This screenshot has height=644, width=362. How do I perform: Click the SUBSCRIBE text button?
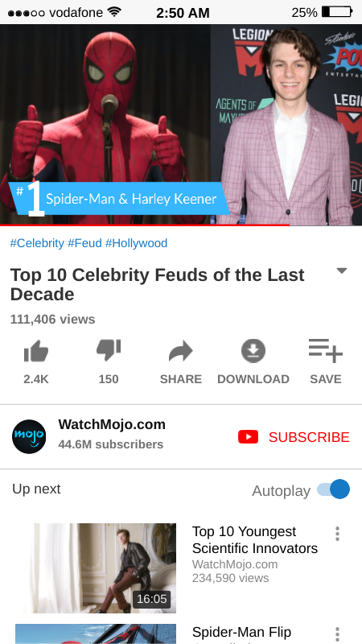[x=309, y=437]
